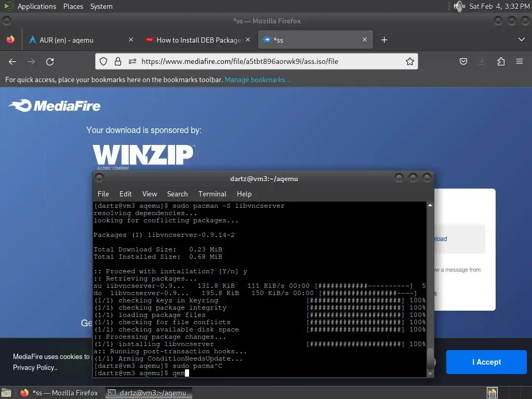The width and height of the screenshot is (532, 399).
Task: Open the Places menu
Action: click(x=73, y=6)
